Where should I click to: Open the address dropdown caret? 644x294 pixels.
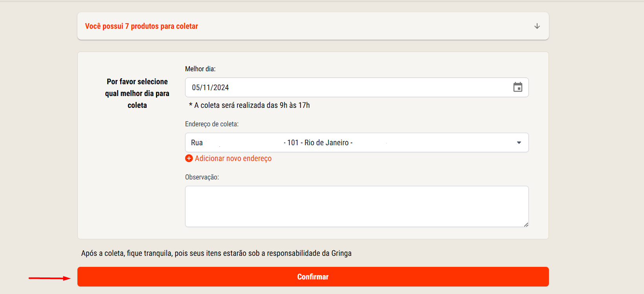click(x=519, y=142)
